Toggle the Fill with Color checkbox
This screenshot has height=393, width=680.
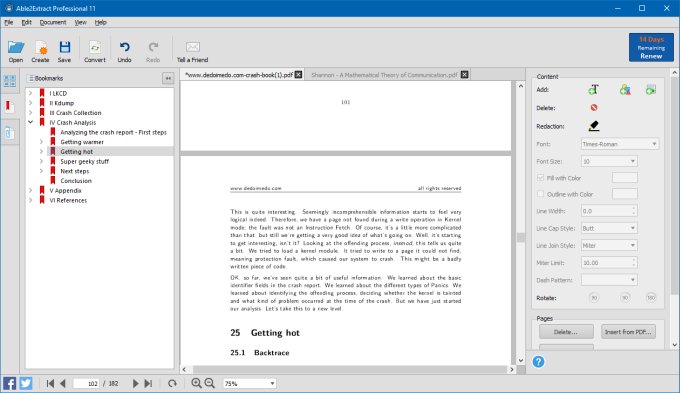tap(540, 178)
